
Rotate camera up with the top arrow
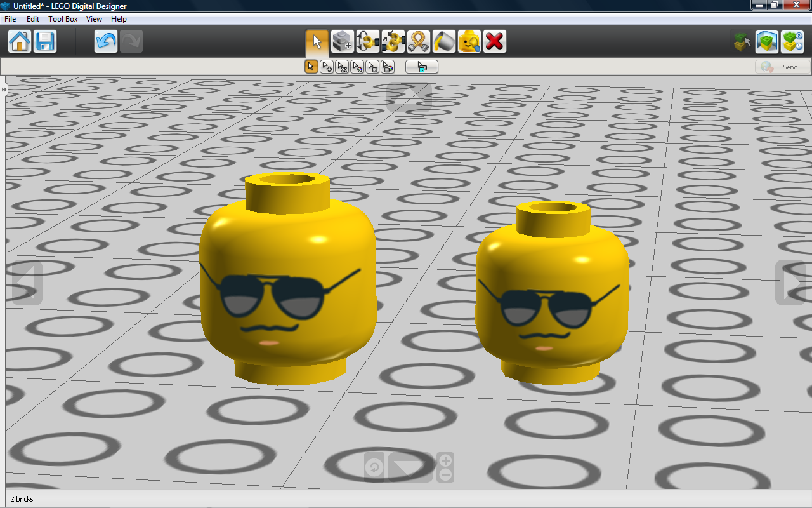point(409,97)
